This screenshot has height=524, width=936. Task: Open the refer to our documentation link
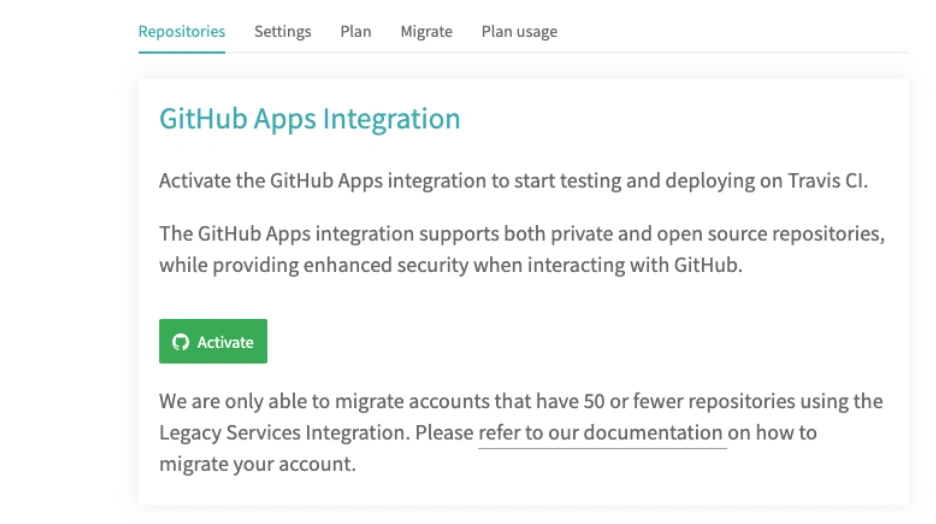pos(601,433)
